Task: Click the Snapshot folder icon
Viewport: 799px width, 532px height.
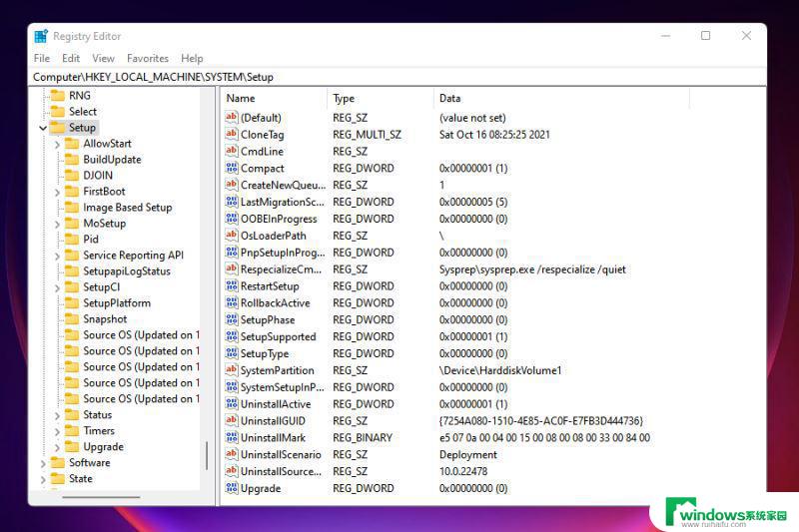Action: (x=72, y=318)
